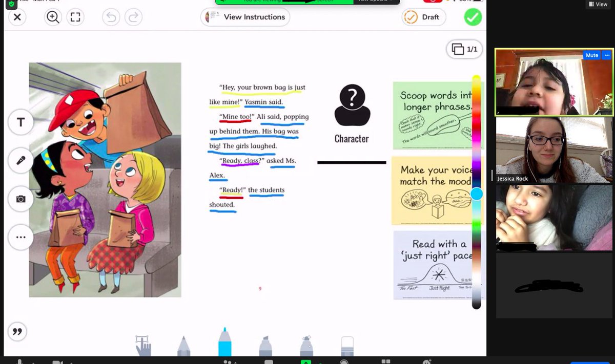Click the story illustration of kids with bags
Viewport: 615px width, 364px height.
pyautogui.click(x=105, y=180)
